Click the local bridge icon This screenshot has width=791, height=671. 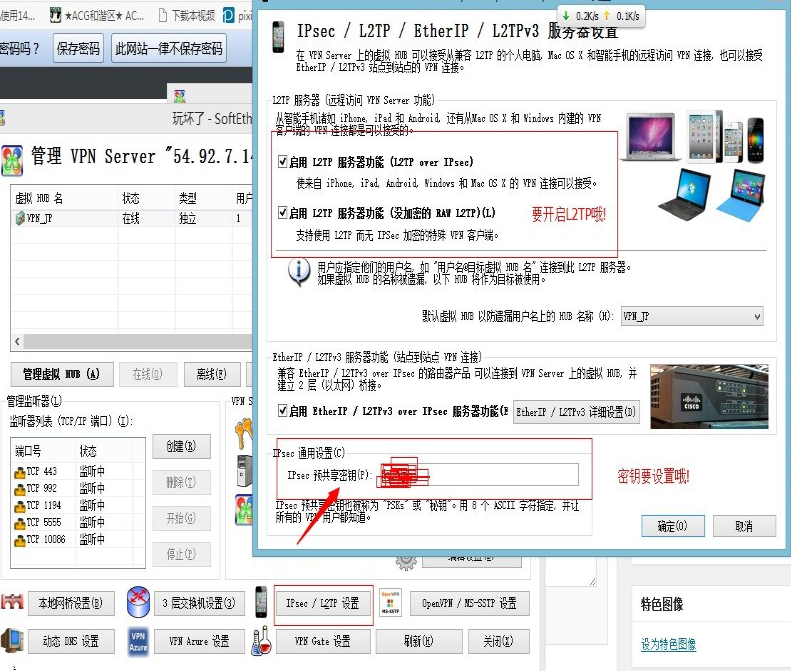click(13, 602)
